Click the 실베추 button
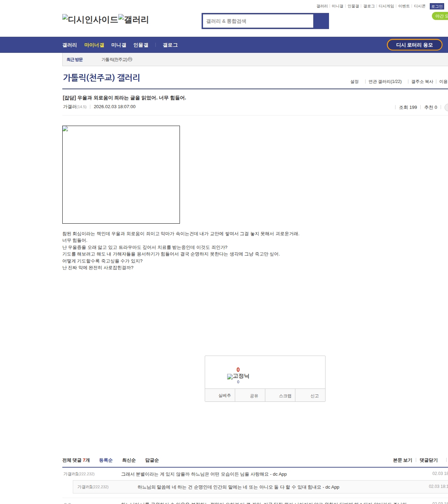 (x=220, y=395)
